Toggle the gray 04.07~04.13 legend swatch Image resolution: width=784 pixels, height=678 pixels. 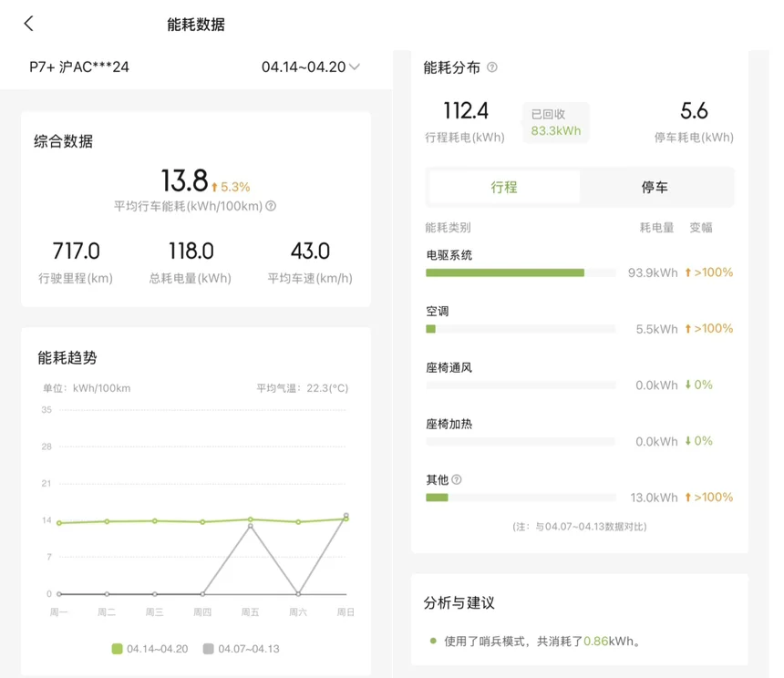point(209,649)
